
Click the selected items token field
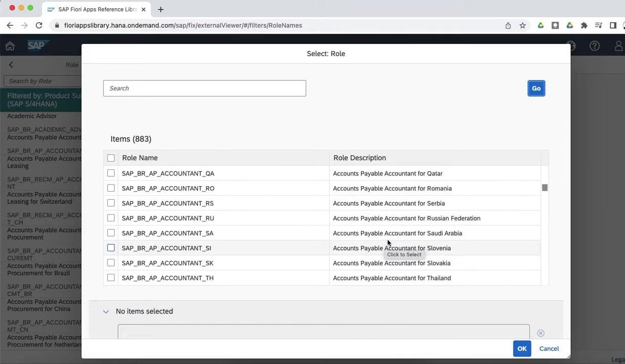[324, 332]
